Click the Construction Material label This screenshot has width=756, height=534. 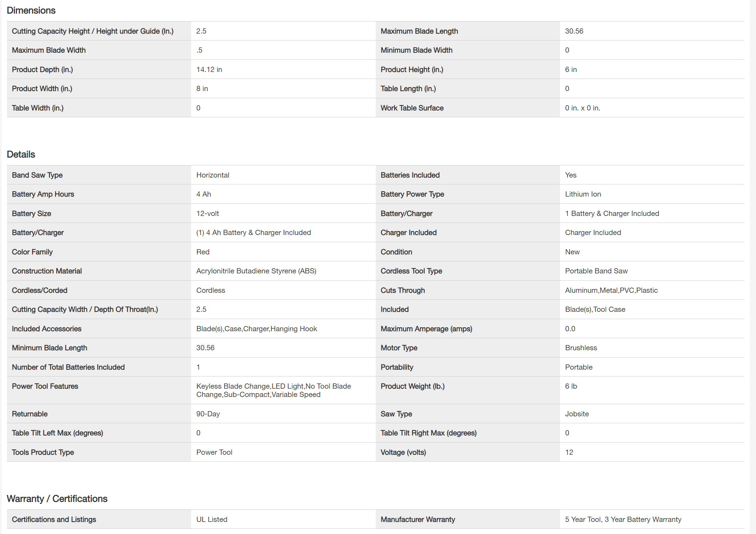click(47, 271)
